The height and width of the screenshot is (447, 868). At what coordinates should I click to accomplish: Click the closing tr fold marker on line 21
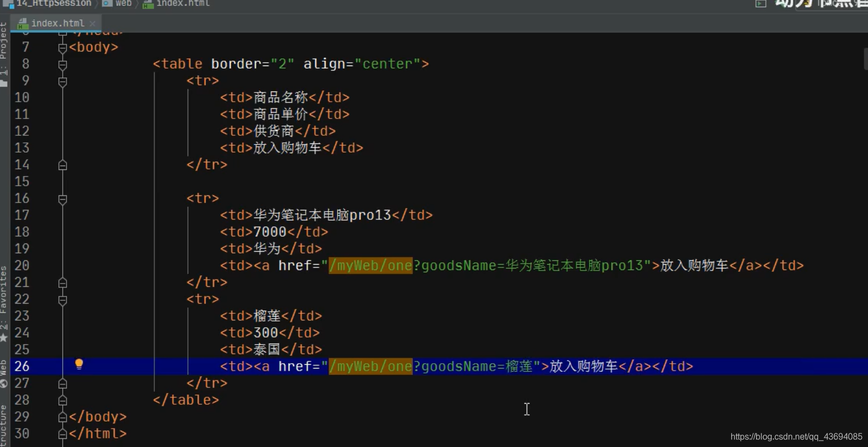[63, 282]
